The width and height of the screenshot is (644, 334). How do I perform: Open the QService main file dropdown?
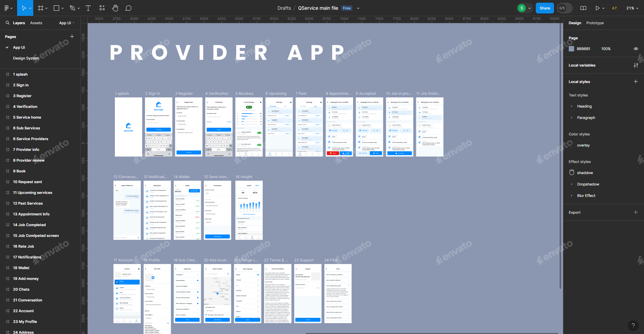358,8
